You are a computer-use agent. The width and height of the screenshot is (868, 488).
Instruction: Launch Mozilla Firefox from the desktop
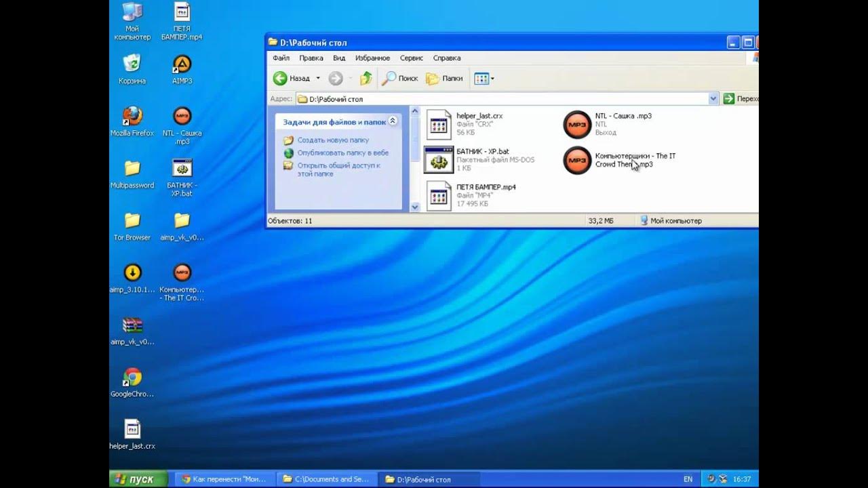coord(132,122)
